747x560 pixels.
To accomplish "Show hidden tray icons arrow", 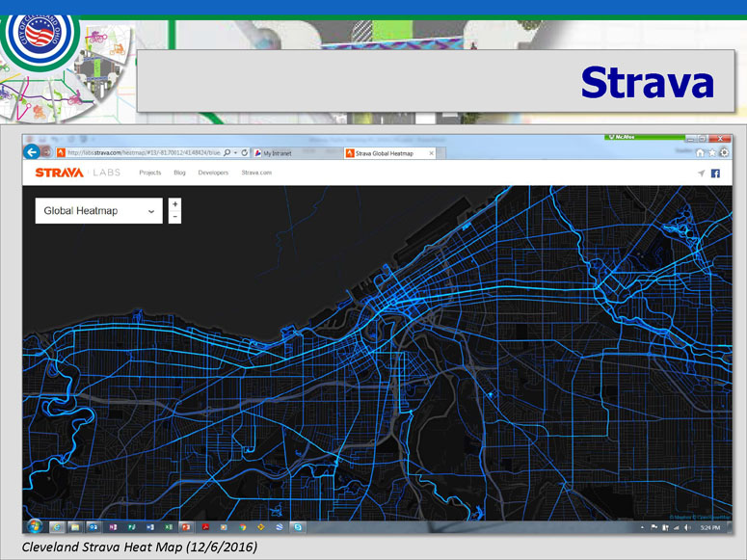I will 642,527.
